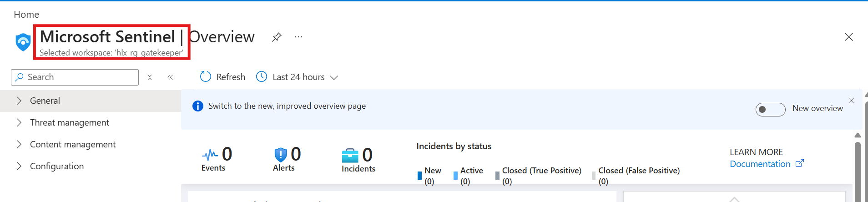Screen dimensions: 868x202
Task: Expand the General menu section
Action: (91, 101)
